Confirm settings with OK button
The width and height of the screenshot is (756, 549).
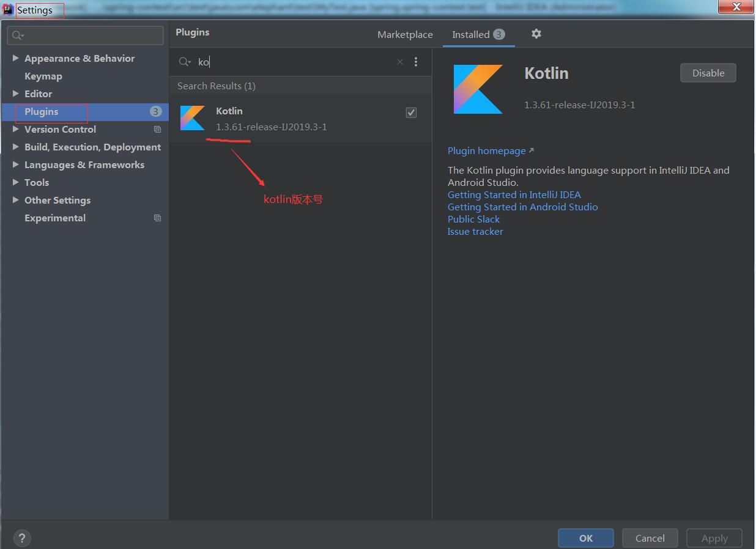tap(586, 538)
